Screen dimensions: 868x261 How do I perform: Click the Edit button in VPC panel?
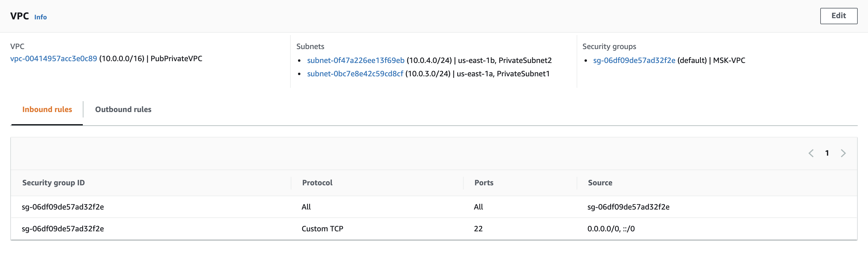(838, 16)
